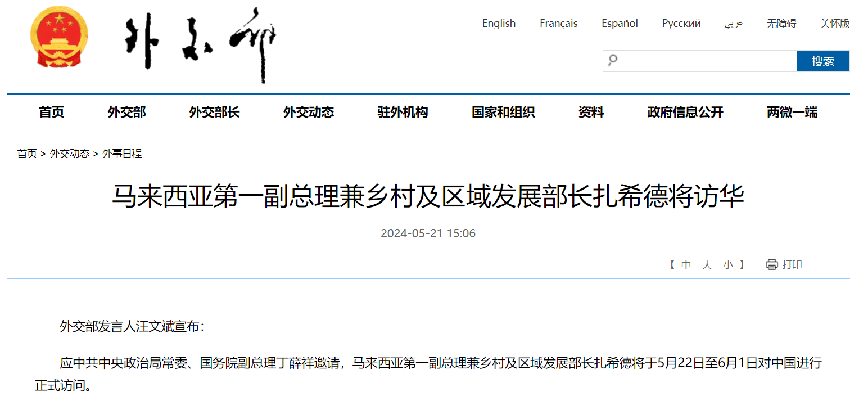Click the 打印 print link
This screenshot has height=414, width=868.
point(792,264)
